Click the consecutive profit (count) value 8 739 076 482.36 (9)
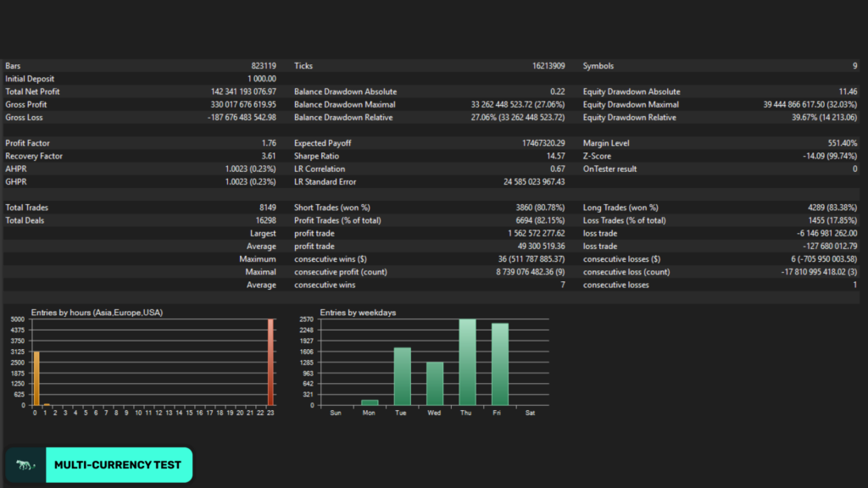Viewport: 868px width, 488px height. pos(531,272)
